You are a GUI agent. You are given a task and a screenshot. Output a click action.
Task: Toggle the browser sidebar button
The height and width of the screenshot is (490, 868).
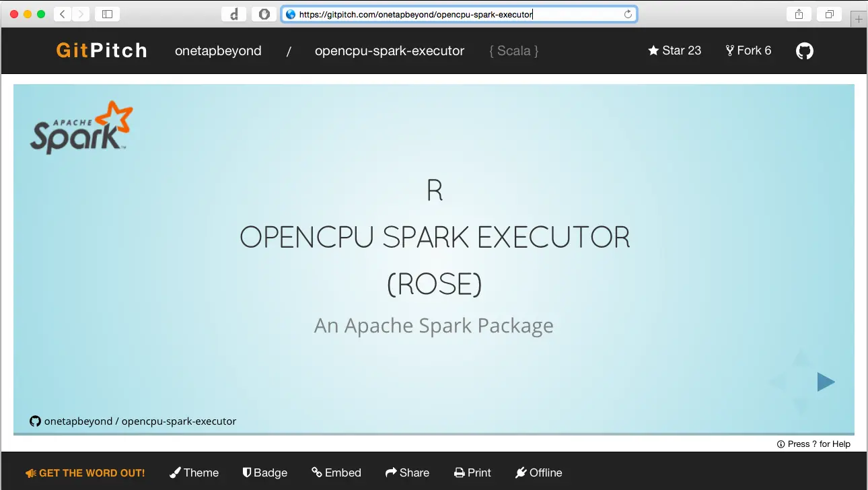click(x=106, y=13)
